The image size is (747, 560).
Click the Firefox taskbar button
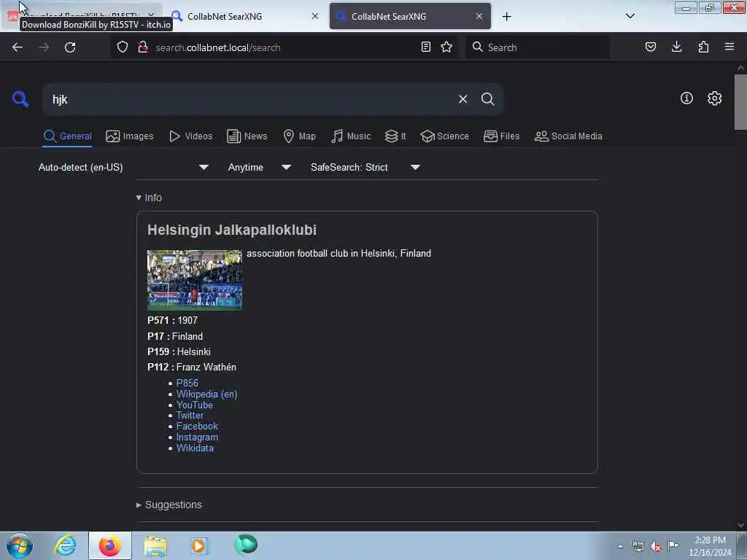point(109,545)
